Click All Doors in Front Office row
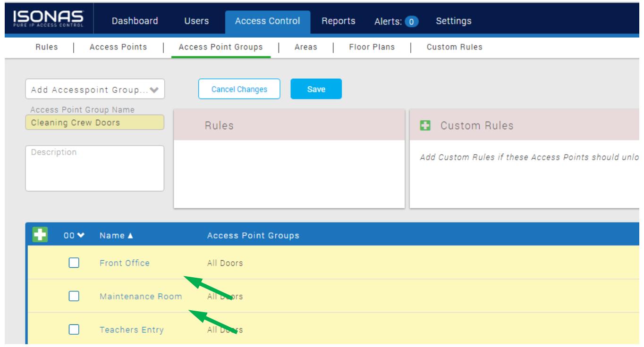Image resolution: width=644 pixels, height=347 pixels. [x=225, y=263]
